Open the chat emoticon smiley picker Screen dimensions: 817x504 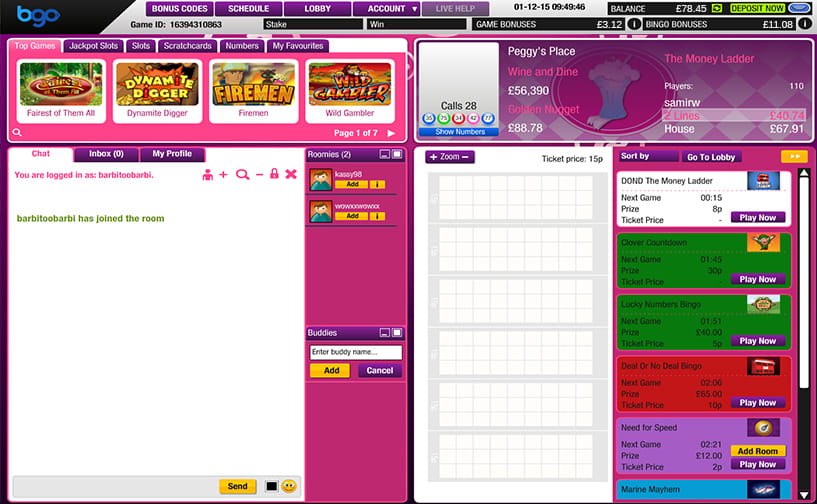(x=289, y=486)
